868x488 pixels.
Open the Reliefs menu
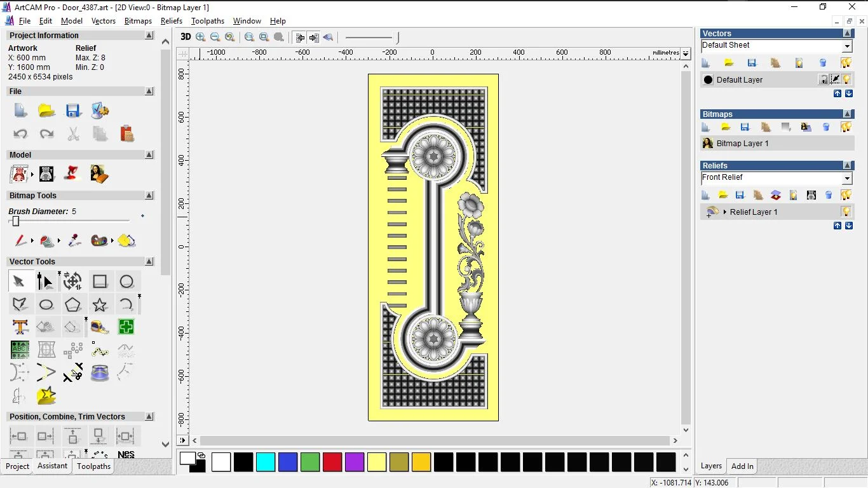click(172, 21)
